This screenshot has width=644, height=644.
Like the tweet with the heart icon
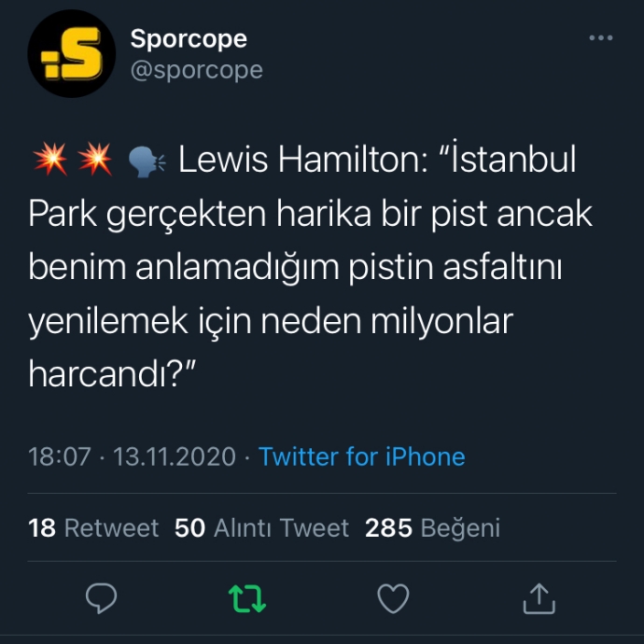[393, 598]
